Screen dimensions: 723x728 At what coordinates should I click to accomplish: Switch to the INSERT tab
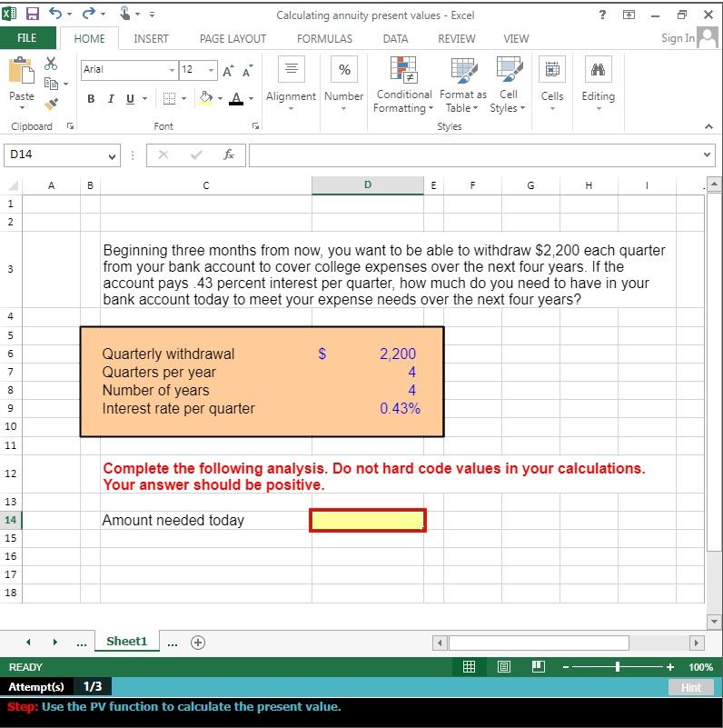pos(151,38)
